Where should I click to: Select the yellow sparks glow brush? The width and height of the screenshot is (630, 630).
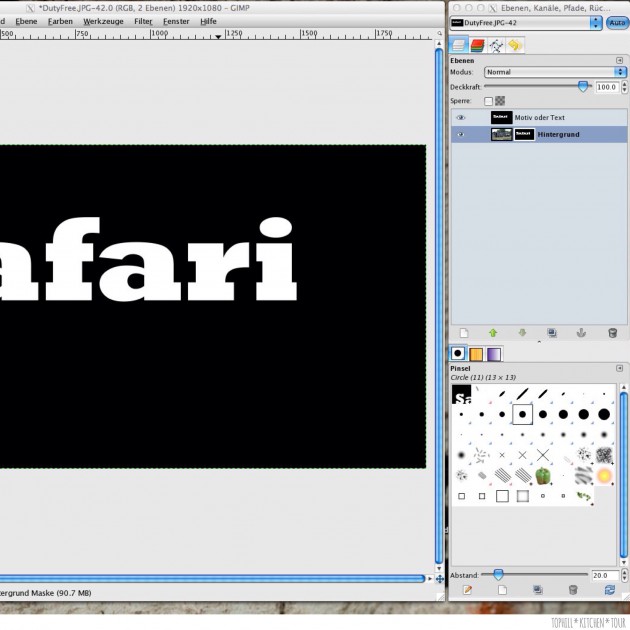(x=604, y=476)
